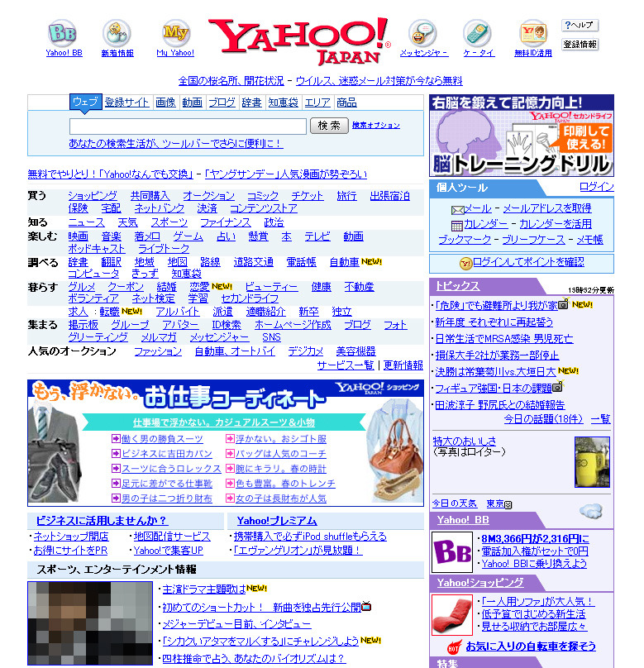Switch to the 商品 search tab
644x668 pixels.
click(346, 103)
